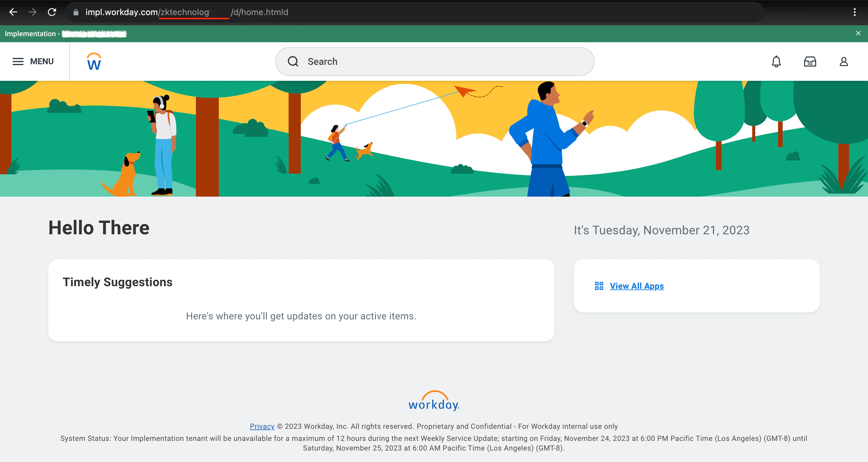Click the Workday logo to go home

click(94, 61)
